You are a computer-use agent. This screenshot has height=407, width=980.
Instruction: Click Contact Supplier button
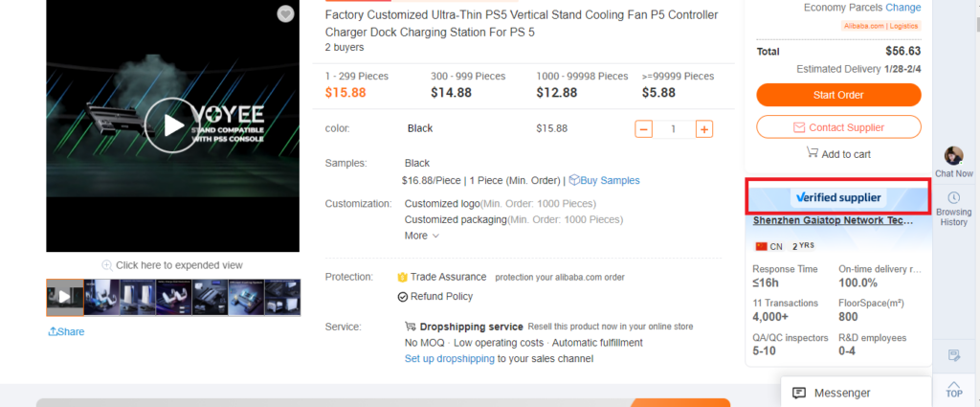(838, 127)
